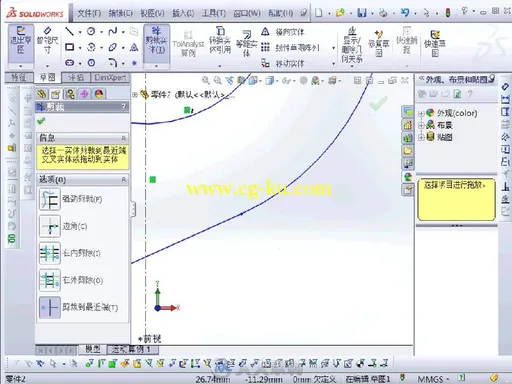Enable Power Trim (强劲剪裁) option
The image size is (512, 384).
pos(50,199)
